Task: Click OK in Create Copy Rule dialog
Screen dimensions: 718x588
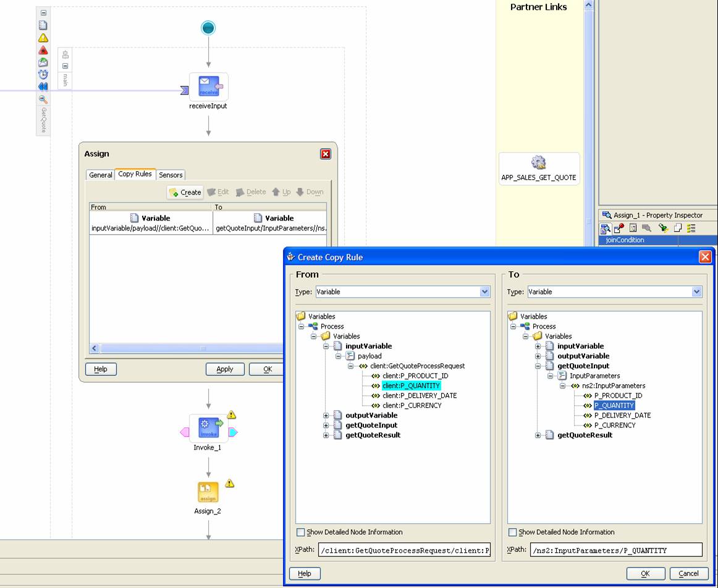Action: [x=645, y=573]
